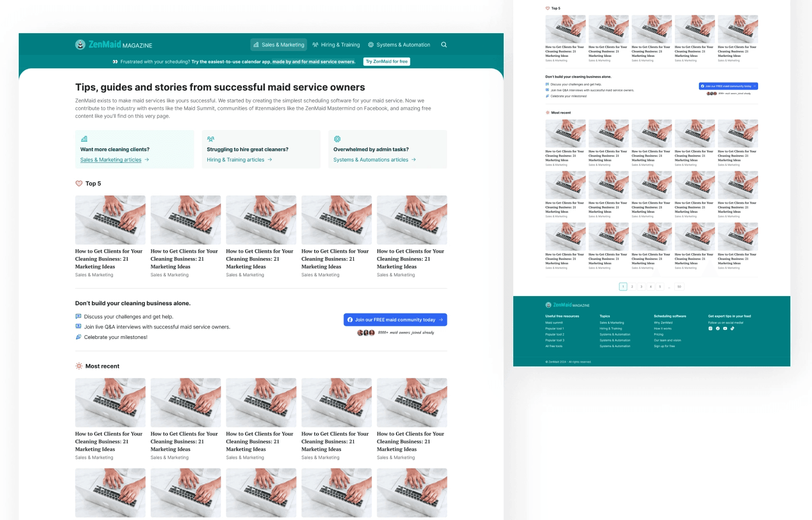Click the member avatars next to 8000+ maid owners
Screen dimensions: 812x520
click(366, 333)
